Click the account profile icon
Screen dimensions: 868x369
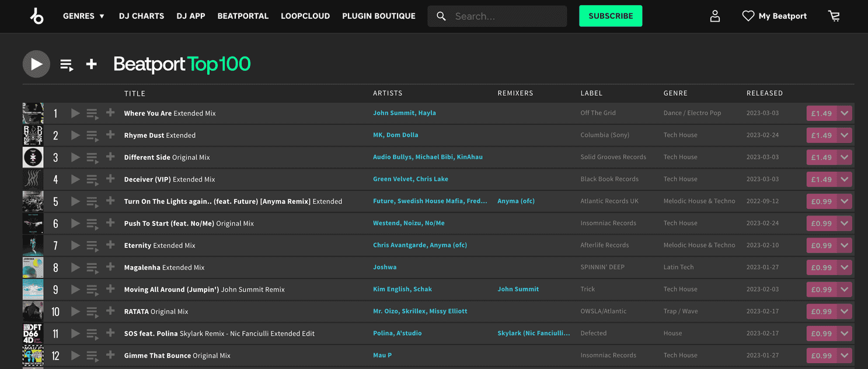[x=714, y=16]
